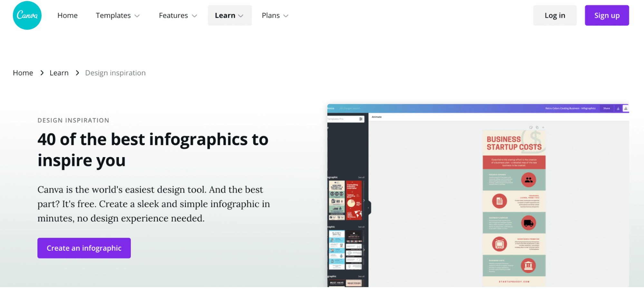Image resolution: width=644 pixels, height=289 pixels.
Task: Click the Create an infographic button
Action: point(84,248)
